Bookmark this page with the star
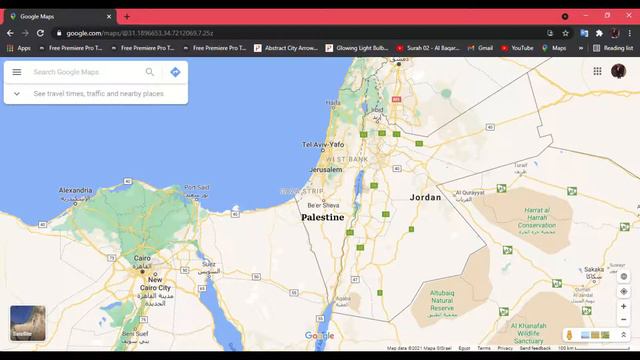 (x=565, y=33)
